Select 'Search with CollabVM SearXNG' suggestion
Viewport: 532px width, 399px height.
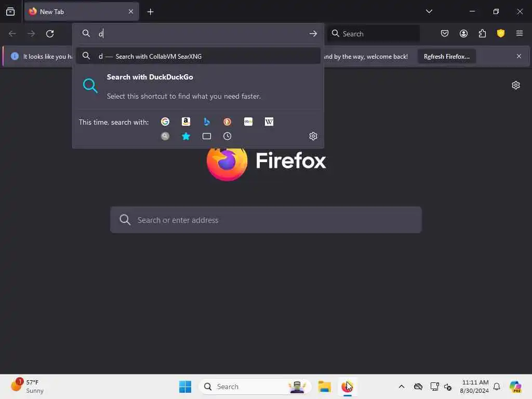(198, 56)
